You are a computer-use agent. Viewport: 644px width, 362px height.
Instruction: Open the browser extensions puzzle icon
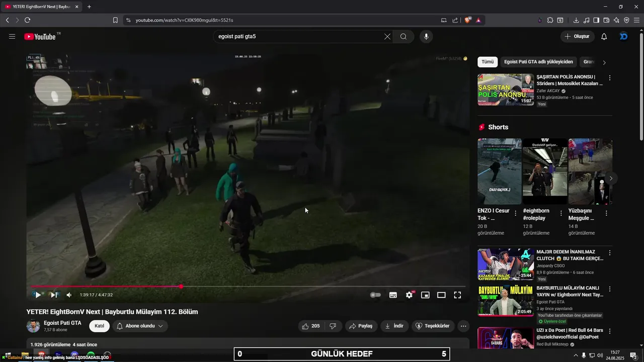[x=550, y=20]
